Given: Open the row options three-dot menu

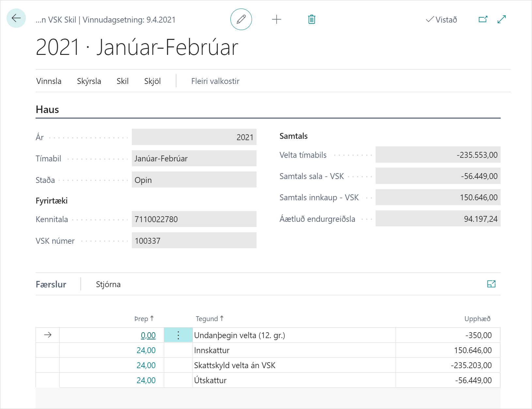Looking at the screenshot, I should point(178,335).
